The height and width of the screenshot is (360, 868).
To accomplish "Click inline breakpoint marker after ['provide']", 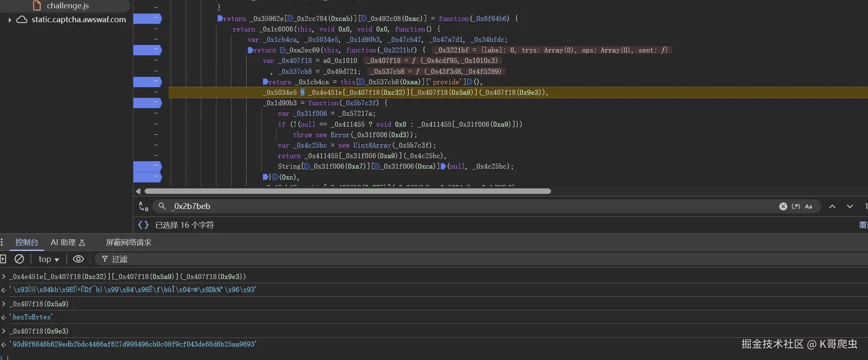I will pyautogui.click(x=470, y=82).
